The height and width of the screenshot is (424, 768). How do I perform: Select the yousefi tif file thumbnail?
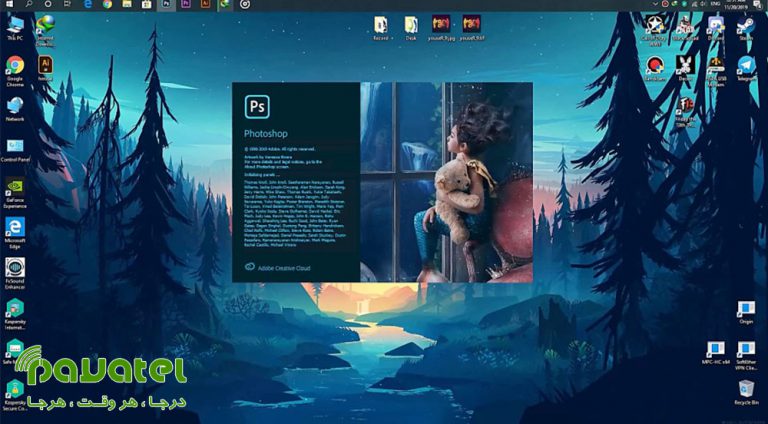472,27
